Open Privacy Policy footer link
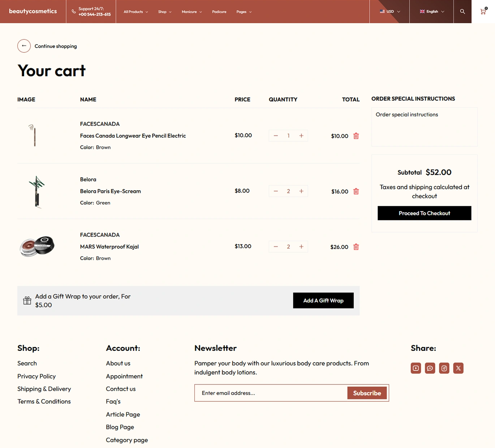The image size is (495, 448). pos(36,376)
